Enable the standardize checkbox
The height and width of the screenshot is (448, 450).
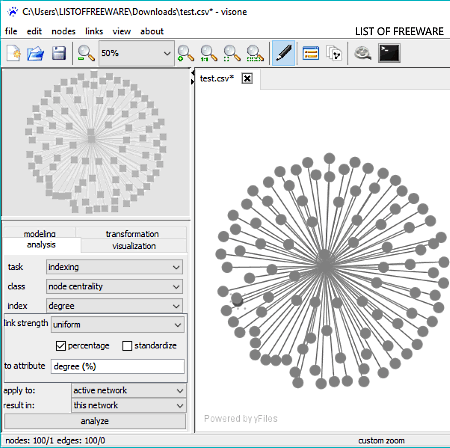(x=127, y=346)
